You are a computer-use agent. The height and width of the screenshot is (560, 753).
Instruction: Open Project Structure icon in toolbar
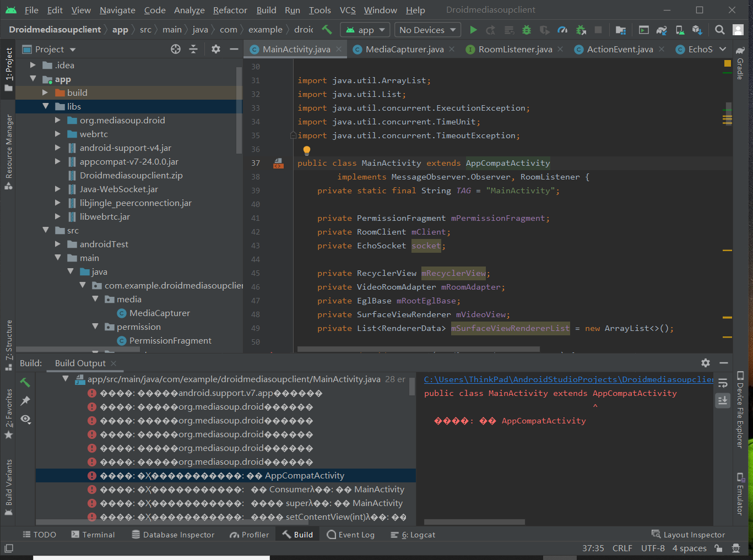tap(621, 30)
